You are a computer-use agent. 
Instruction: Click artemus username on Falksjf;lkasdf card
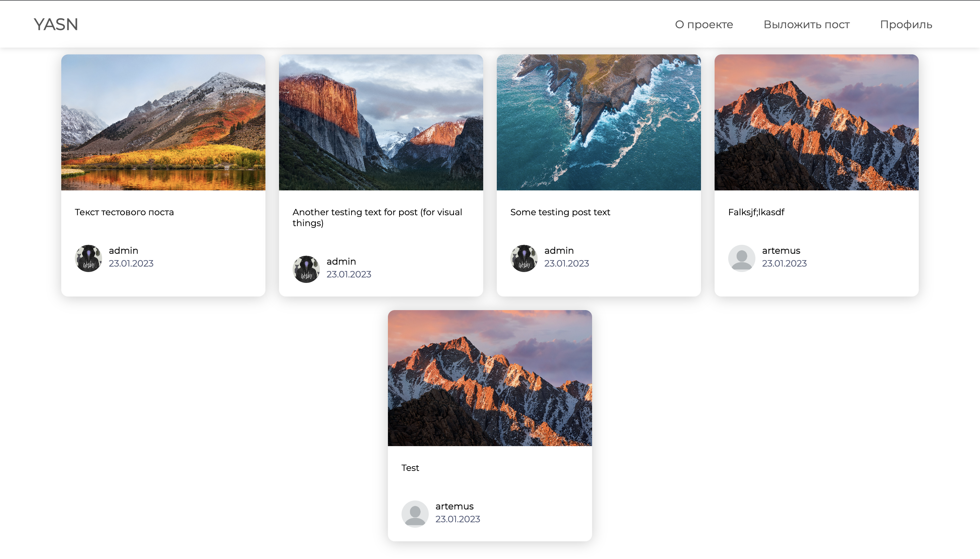coord(781,251)
